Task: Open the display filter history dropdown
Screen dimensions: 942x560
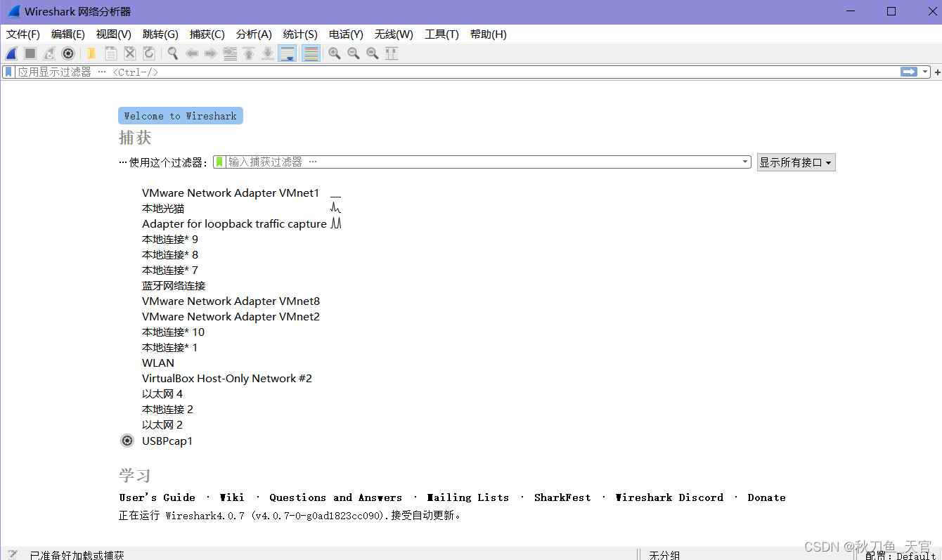Action: click(926, 72)
